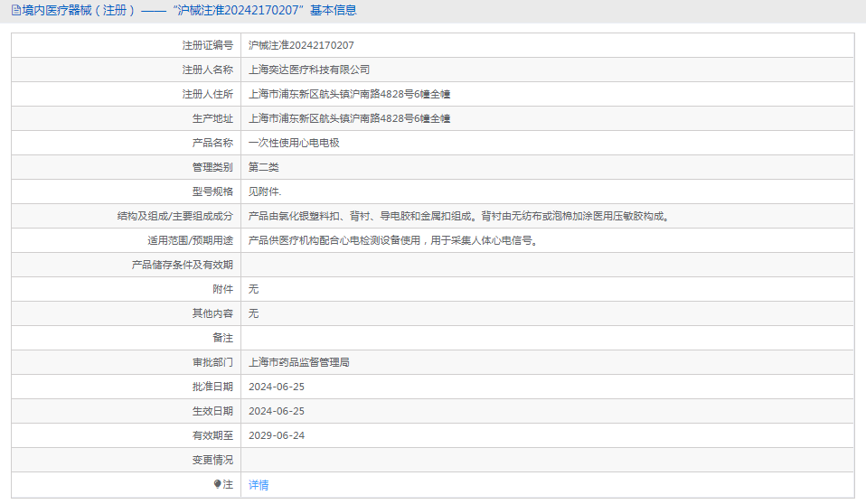Click the 注册人住所 label

[208, 94]
